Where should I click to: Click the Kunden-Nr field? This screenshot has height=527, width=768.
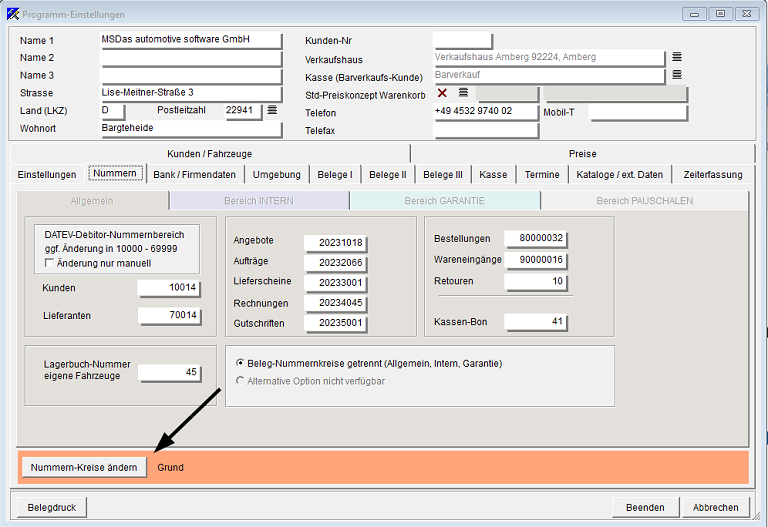[x=462, y=40]
